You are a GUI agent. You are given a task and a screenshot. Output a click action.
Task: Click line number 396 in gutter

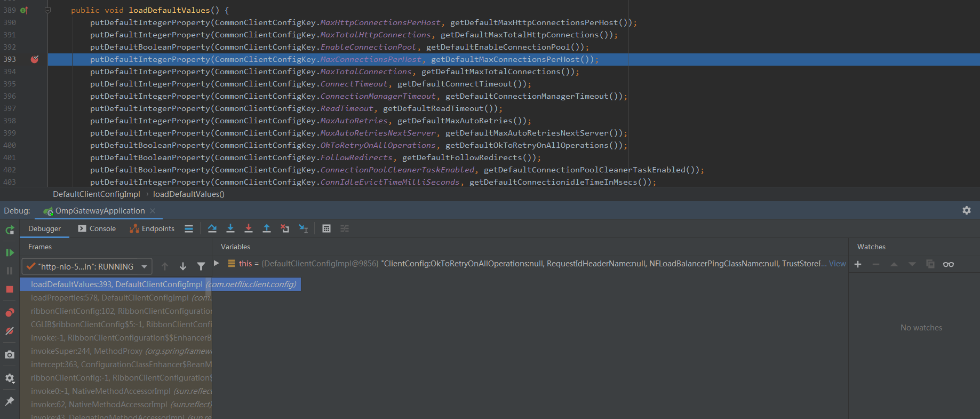tap(10, 96)
